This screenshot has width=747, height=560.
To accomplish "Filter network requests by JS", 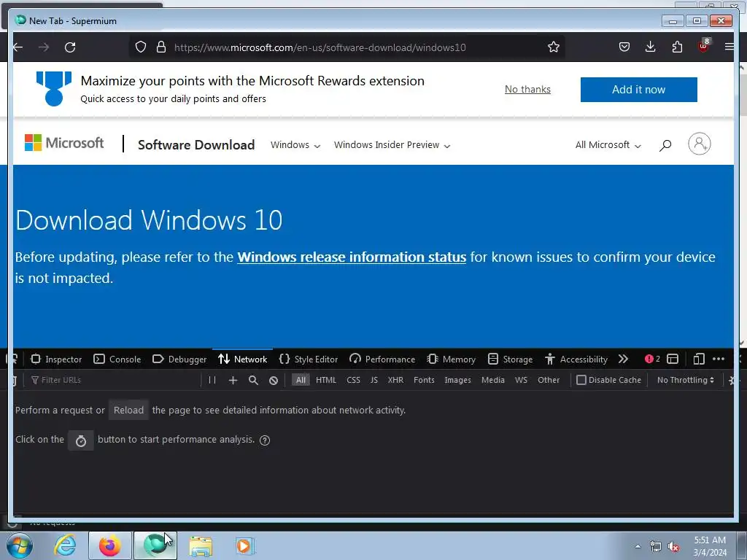I will pos(374,380).
